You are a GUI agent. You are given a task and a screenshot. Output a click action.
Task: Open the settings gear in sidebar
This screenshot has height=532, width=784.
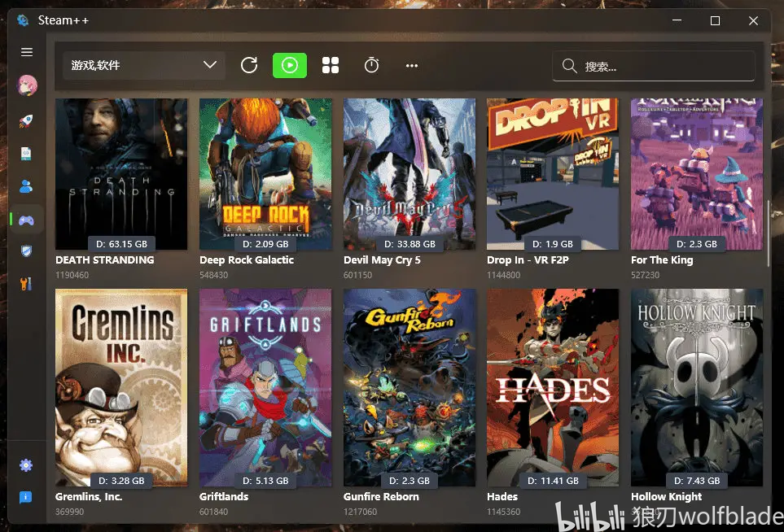(26, 465)
